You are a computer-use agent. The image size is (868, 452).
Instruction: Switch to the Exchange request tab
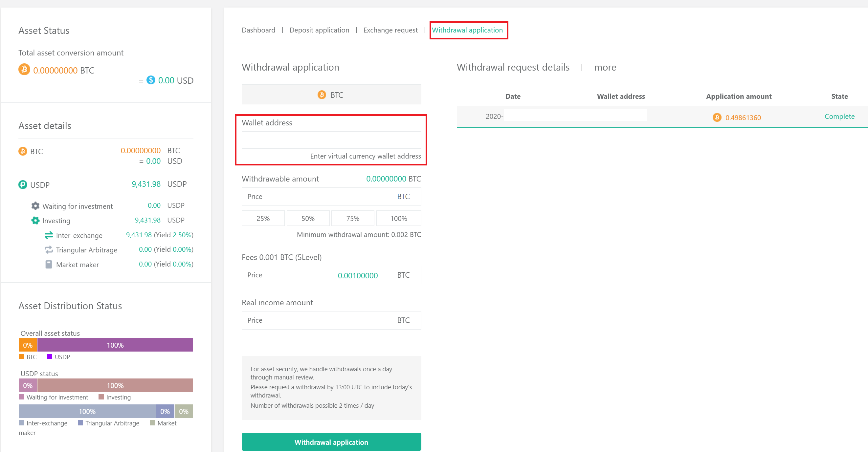390,30
